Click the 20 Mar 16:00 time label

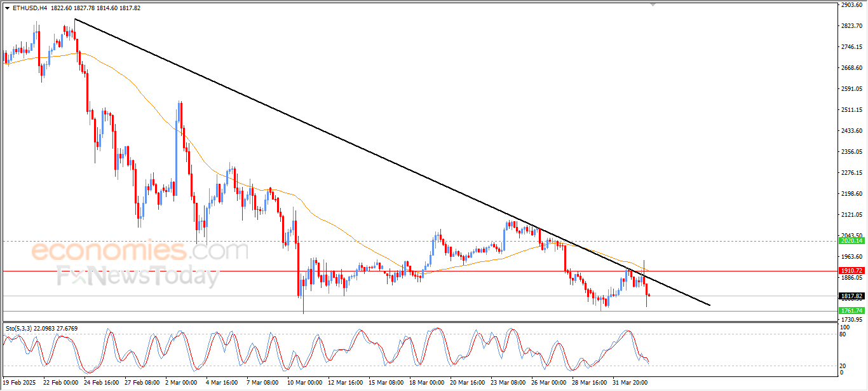pos(468,383)
